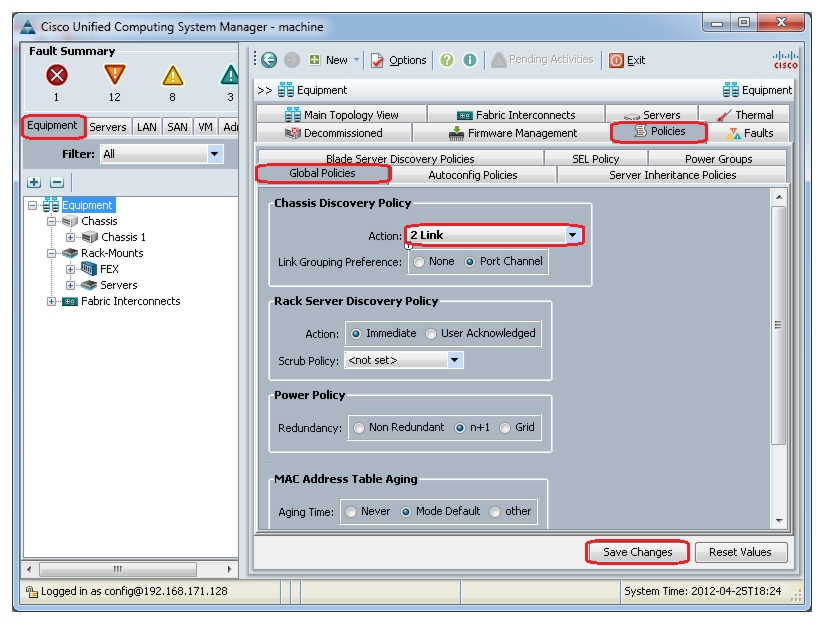
Task: Select User Acknowledged rack discovery action
Action: tap(431, 334)
